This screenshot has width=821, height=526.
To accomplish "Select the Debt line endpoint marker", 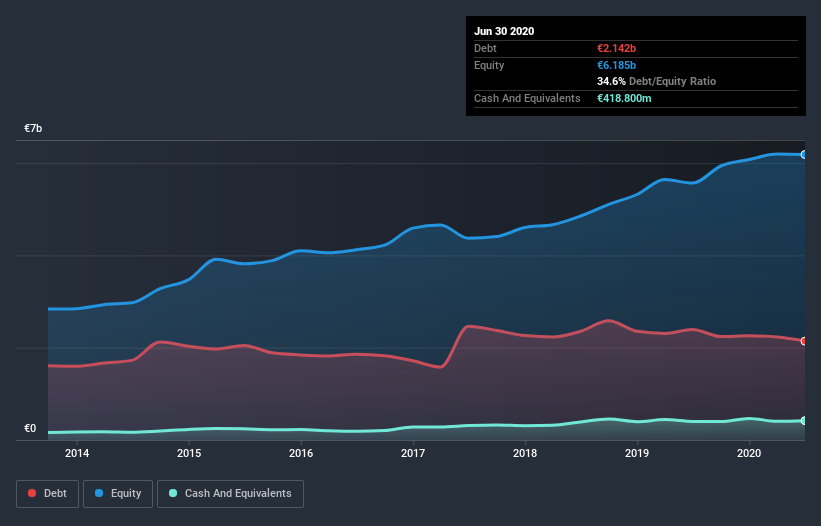I will coord(804,341).
